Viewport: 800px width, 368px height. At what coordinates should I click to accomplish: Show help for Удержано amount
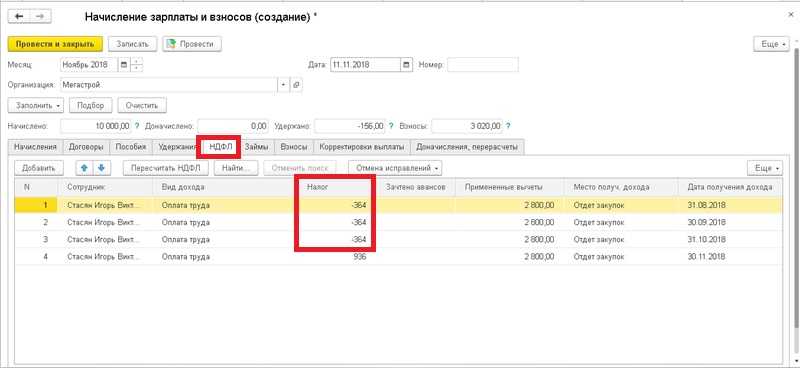[391, 126]
